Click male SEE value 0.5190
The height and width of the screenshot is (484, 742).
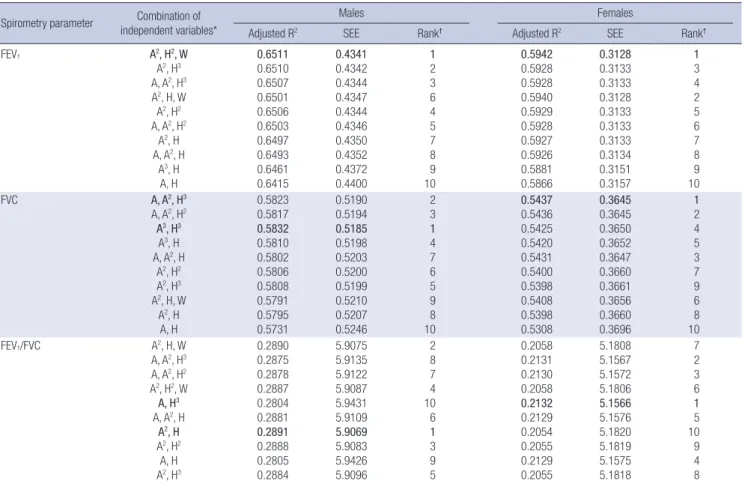point(351,200)
